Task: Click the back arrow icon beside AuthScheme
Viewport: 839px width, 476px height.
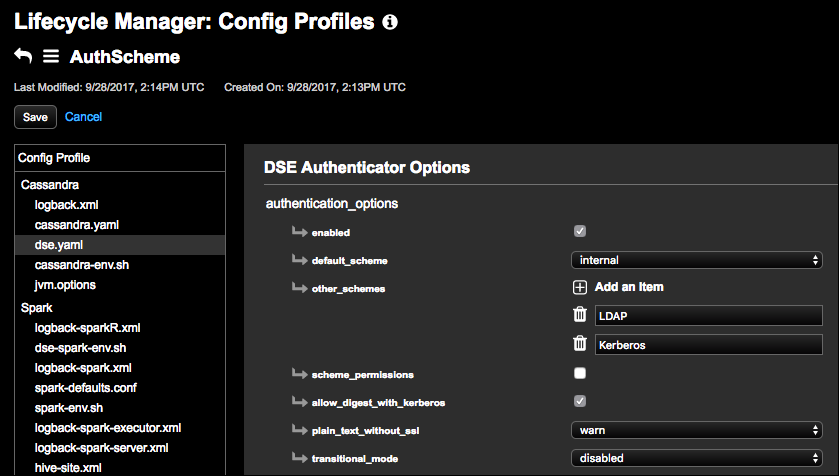Action: pos(23,56)
